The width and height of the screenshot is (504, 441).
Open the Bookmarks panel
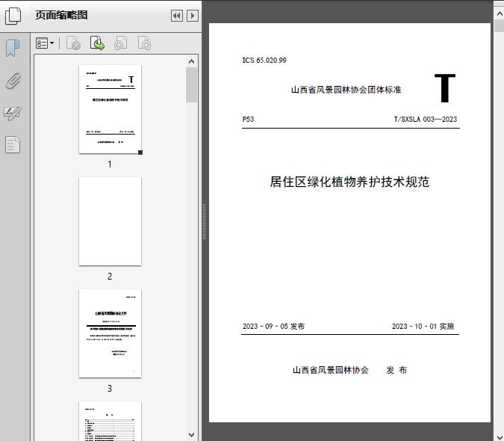click(x=13, y=49)
